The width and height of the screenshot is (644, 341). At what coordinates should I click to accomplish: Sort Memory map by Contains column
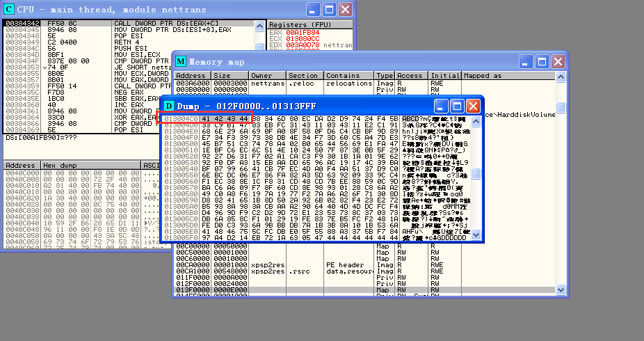(348, 76)
